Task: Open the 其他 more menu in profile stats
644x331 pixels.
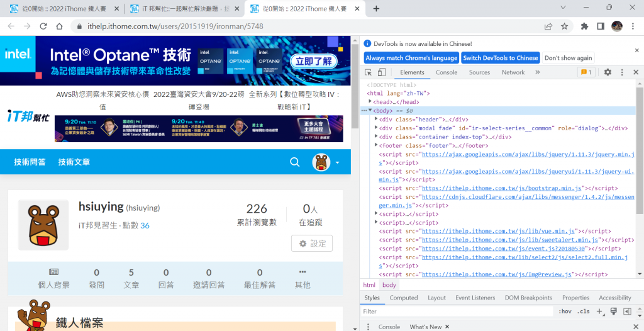Action: [x=303, y=278]
